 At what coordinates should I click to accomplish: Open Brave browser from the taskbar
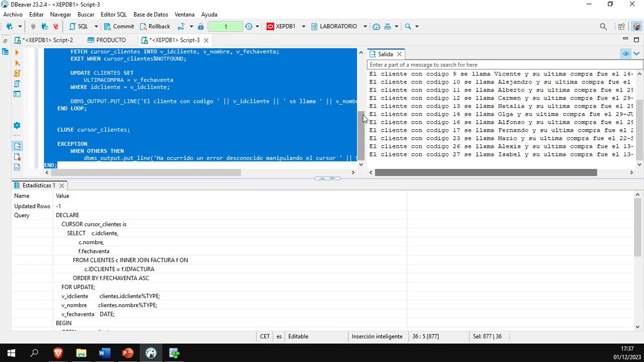click(58, 353)
